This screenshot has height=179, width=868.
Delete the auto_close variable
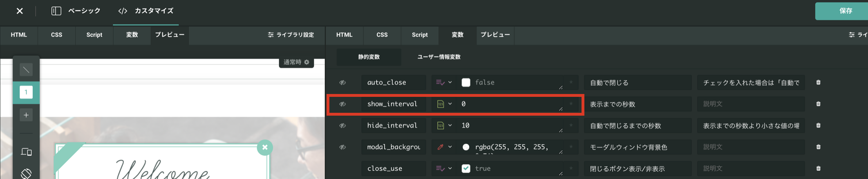click(818, 83)
